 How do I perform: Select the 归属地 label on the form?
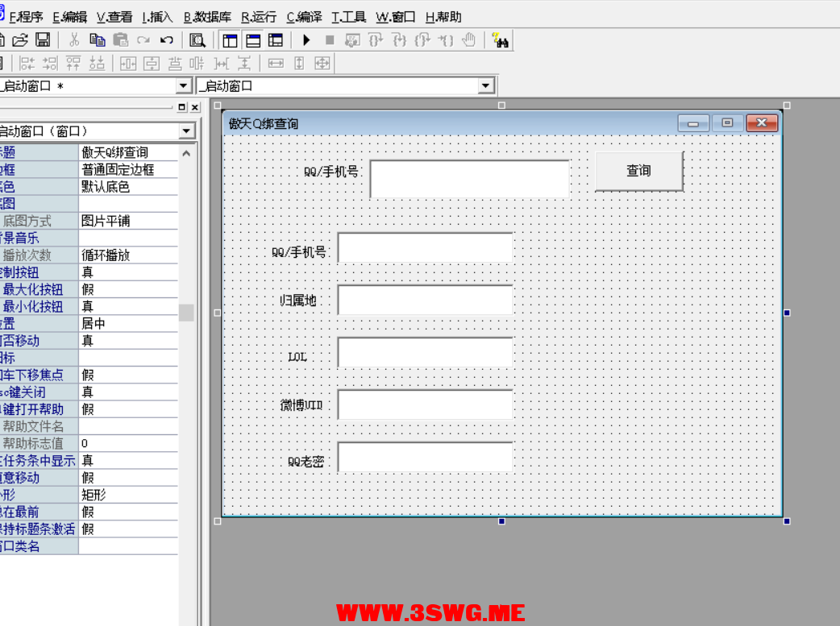(x=298, y=301)
